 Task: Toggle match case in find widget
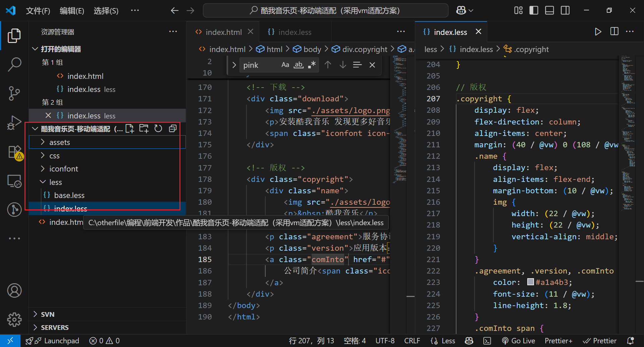click(285, 65)
